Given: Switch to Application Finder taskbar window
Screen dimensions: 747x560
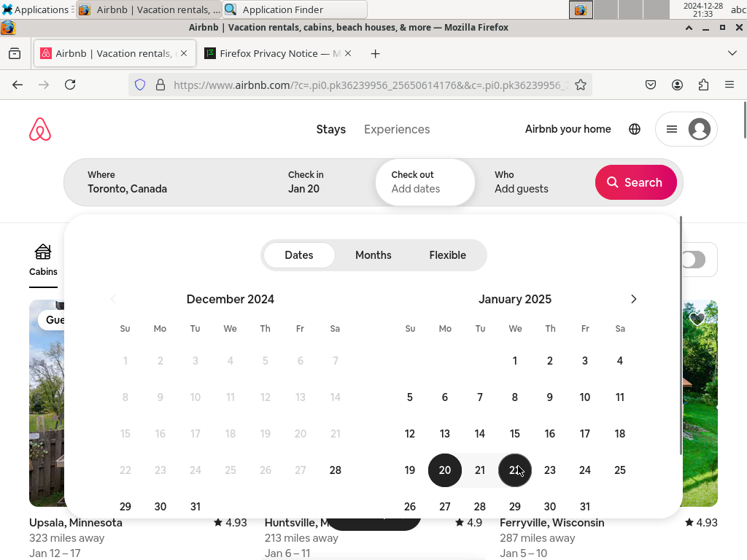Looking at the screenshot, I should [295, 9].
